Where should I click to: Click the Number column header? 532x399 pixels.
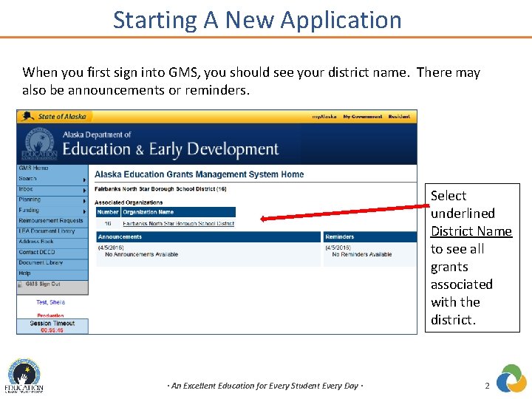(x=108, y=212)
